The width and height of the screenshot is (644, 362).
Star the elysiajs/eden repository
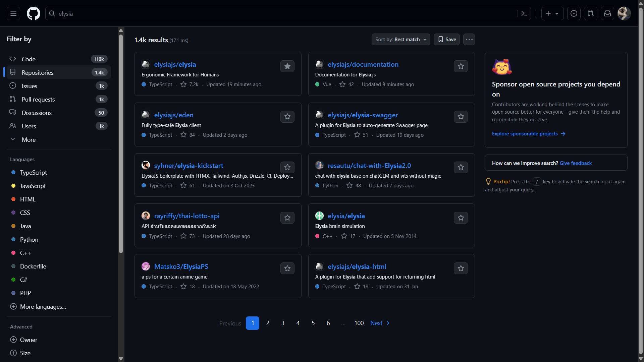(x=287, y=117)
